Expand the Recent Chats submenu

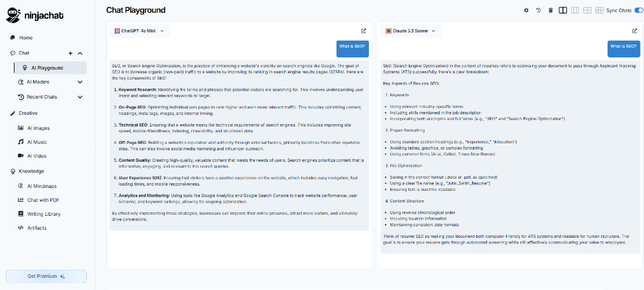[x=80, y=97]
